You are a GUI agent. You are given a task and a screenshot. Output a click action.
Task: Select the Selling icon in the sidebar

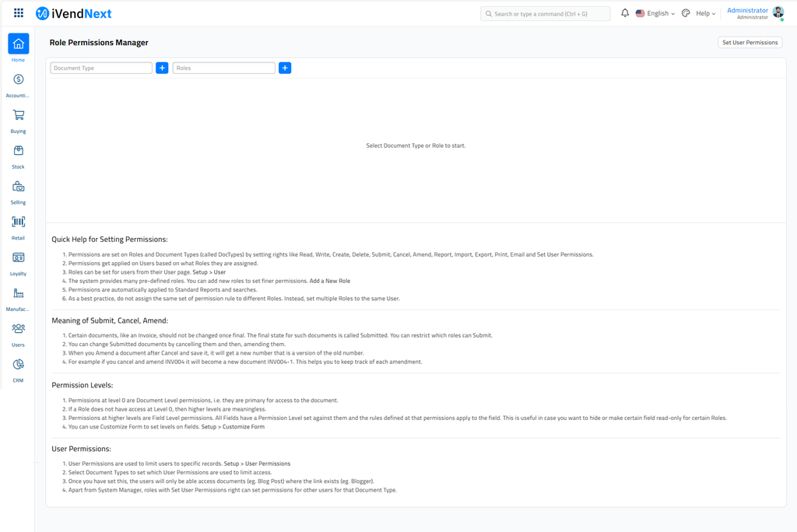pyautogui.click(x=17, y=187)
